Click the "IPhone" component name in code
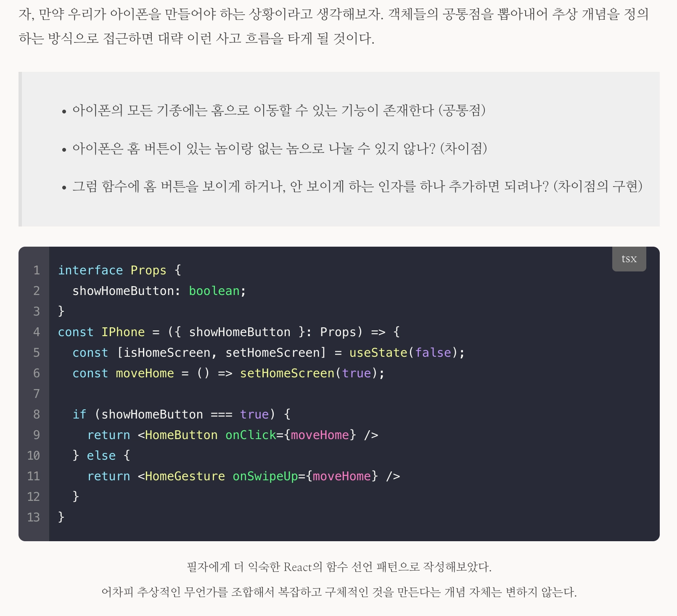 [x=123, y=332]
